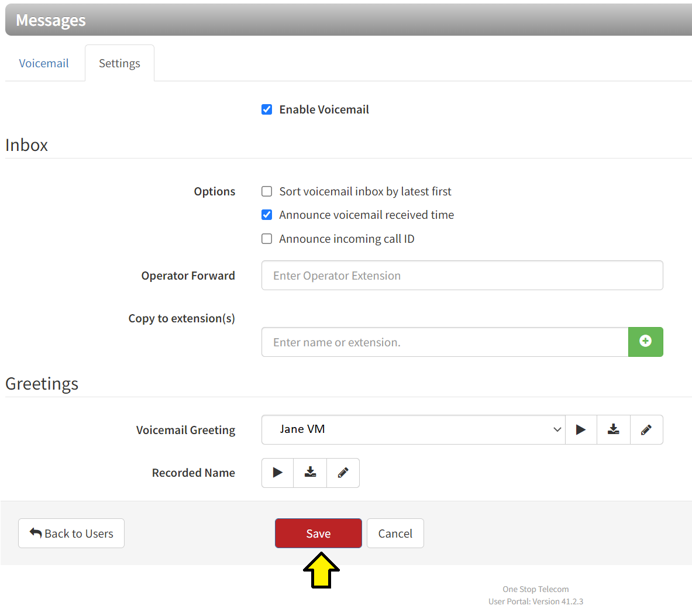The width and height of the screenshot is (692, 616).
Task: Enable Sort voicemail inbox by latest first
Action: [267, 191]
